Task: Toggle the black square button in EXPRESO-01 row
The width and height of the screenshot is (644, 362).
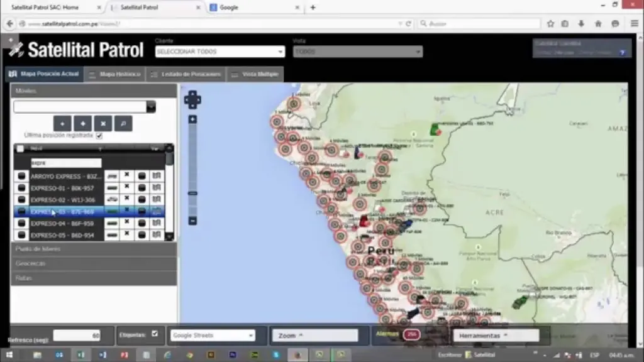Action: click(x=142, y=188)
